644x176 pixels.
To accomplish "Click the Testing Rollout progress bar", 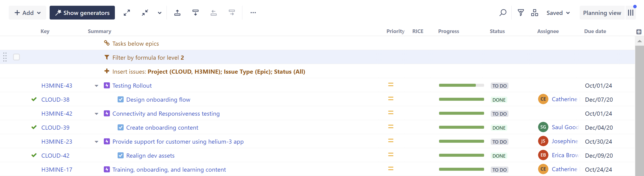I will (x=461, y=85).
